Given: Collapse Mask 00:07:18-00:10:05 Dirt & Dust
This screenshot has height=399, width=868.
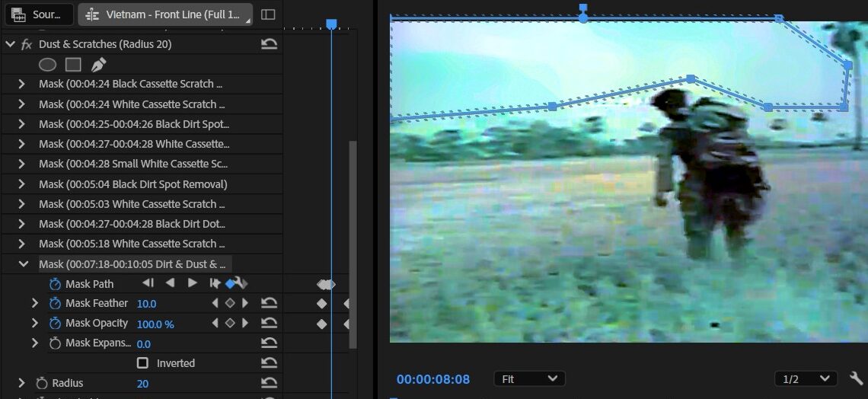Looking at the screenshot, I should 24,264.
